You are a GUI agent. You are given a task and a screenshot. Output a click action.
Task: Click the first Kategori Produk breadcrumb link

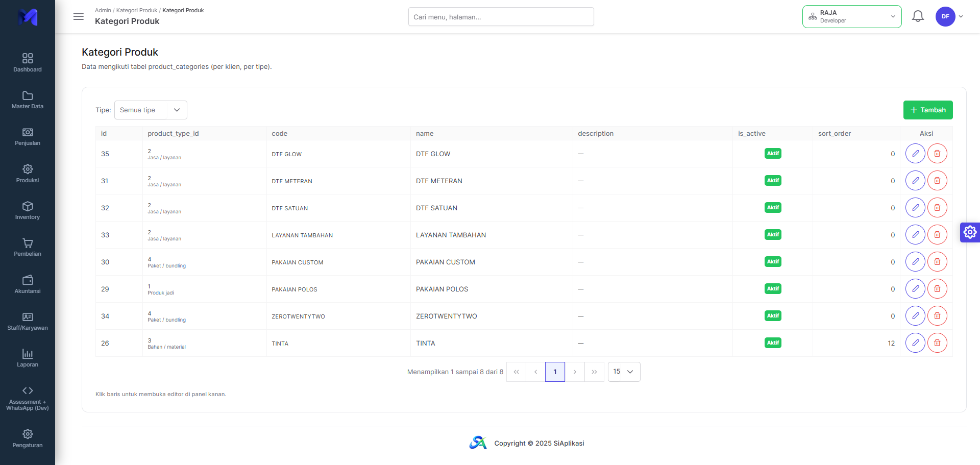(137, 10)
